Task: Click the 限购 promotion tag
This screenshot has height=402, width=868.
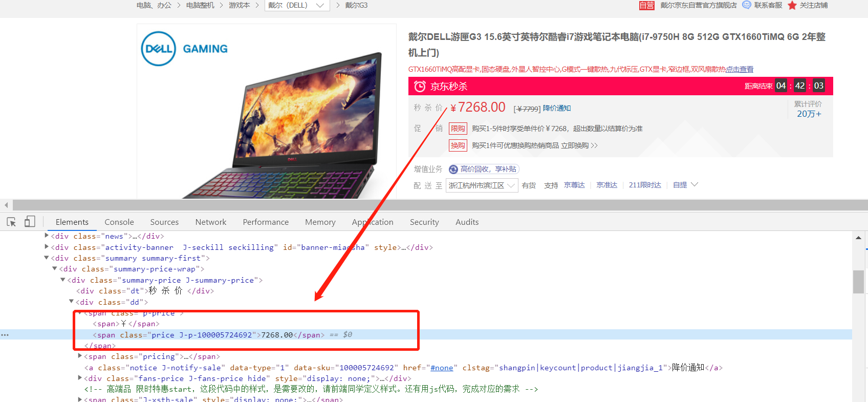Action: (458, 129)
